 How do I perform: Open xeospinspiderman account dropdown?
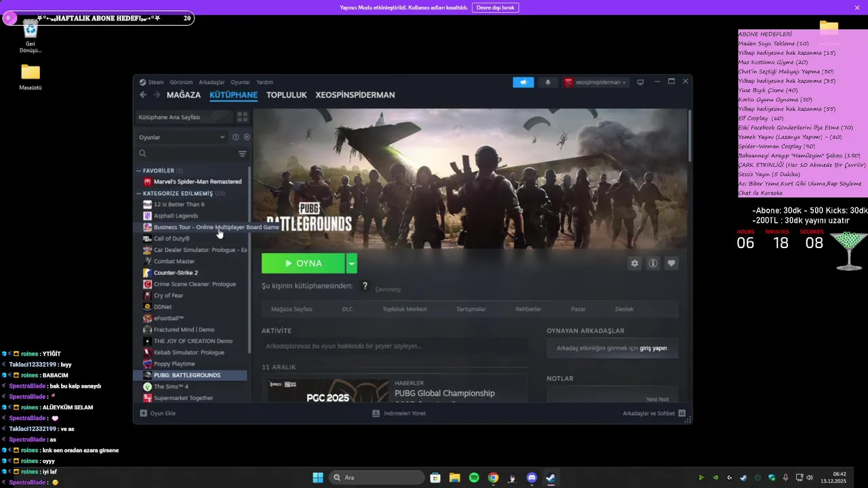595,82
